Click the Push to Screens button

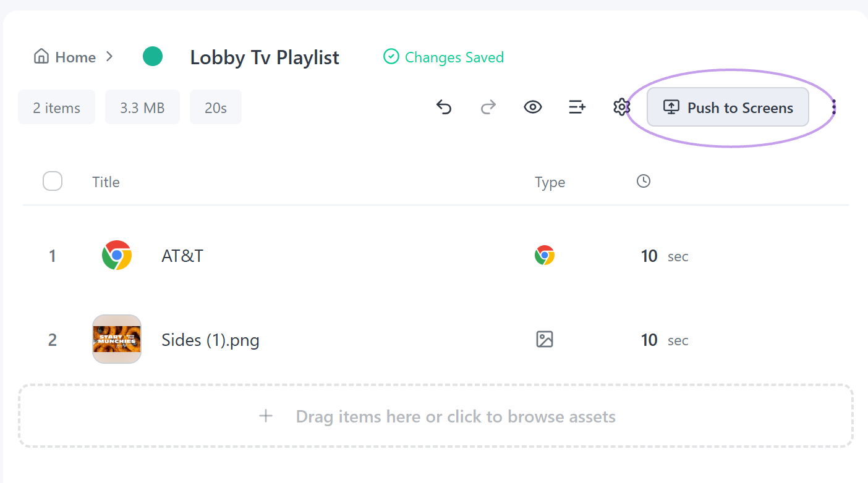tap(728, 107)
